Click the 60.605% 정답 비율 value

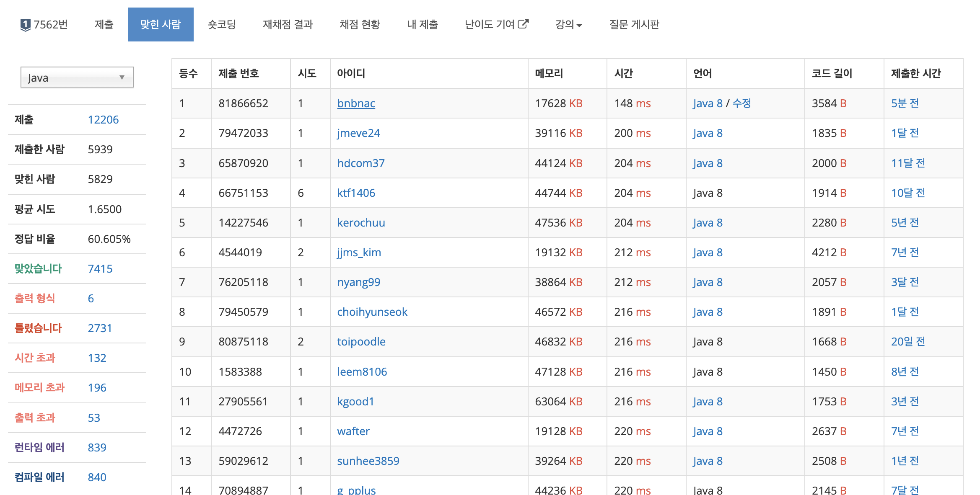tap(109, 239)
